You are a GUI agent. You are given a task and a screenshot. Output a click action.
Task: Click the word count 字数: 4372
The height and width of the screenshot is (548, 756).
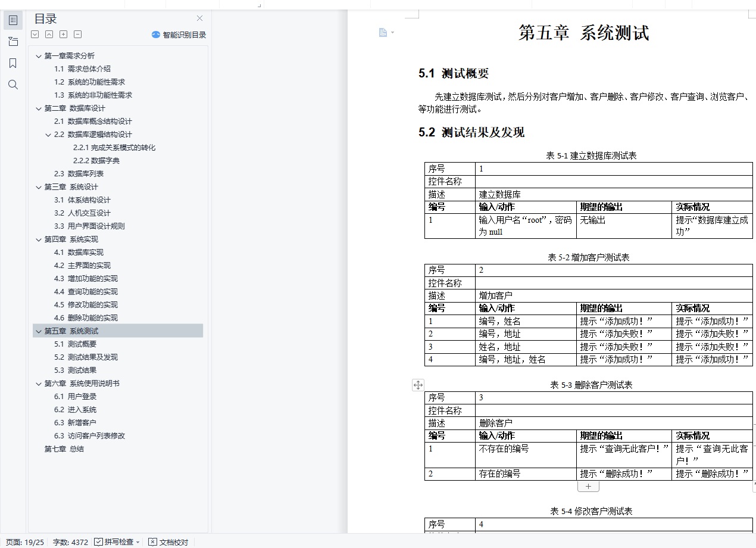pyautogui.click(x=70, y=542)
